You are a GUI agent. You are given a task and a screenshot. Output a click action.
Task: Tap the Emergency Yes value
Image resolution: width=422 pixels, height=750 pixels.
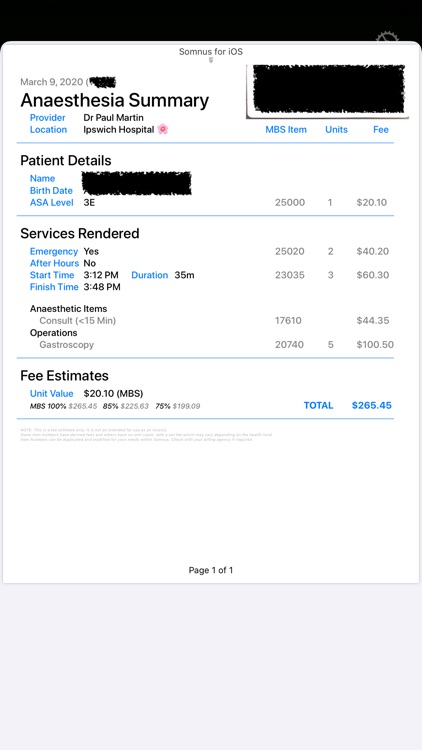[x=91, y=252]
